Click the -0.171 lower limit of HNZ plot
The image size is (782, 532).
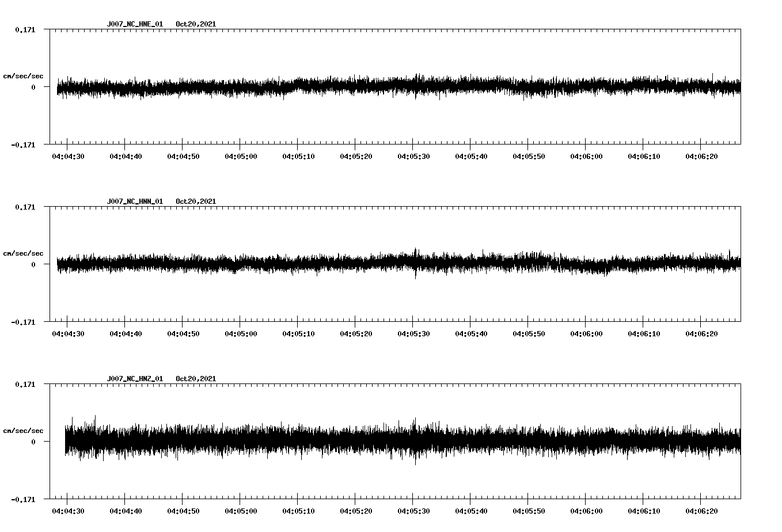pyautogui.click(x=23, y=499)
